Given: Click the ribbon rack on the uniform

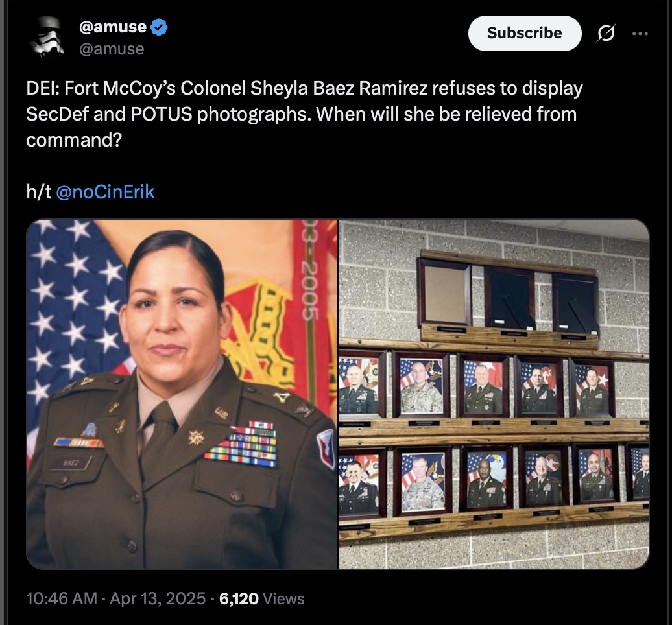Looking at the screenshot, I should point(242,444).
